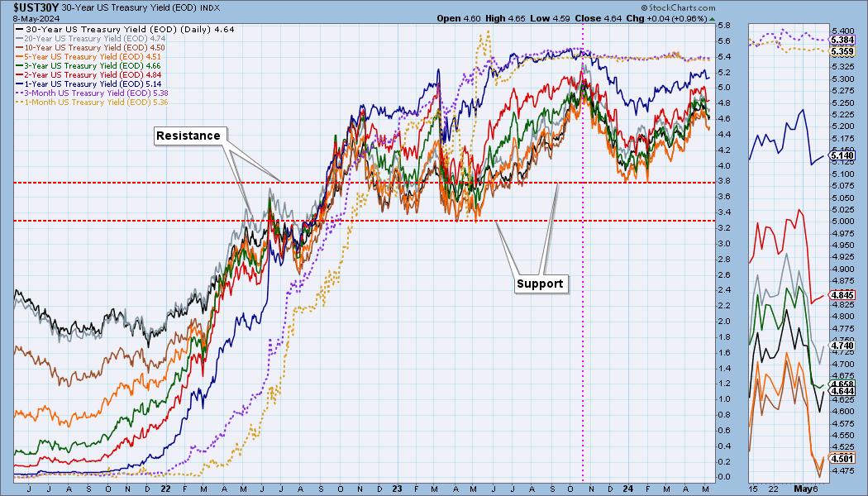
Task: Click the 4.740 value tag in zoom panel
Action: (x=842, y=346)
